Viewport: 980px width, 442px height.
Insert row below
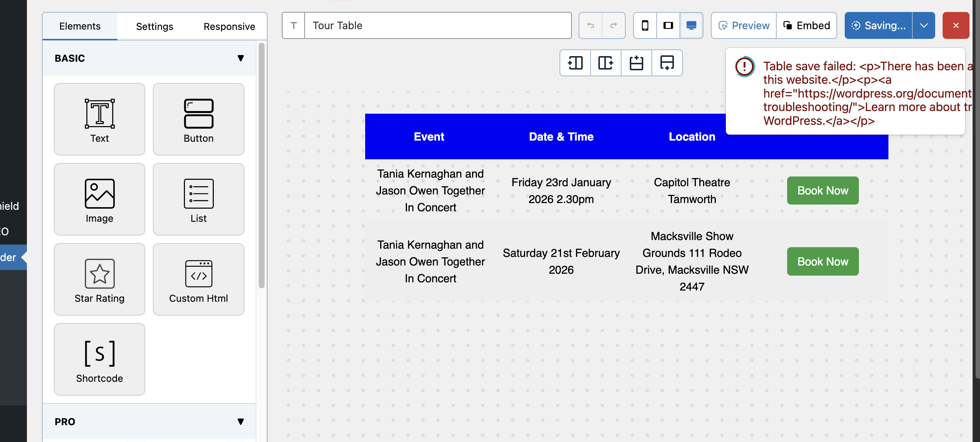click(x=667, y=63)
